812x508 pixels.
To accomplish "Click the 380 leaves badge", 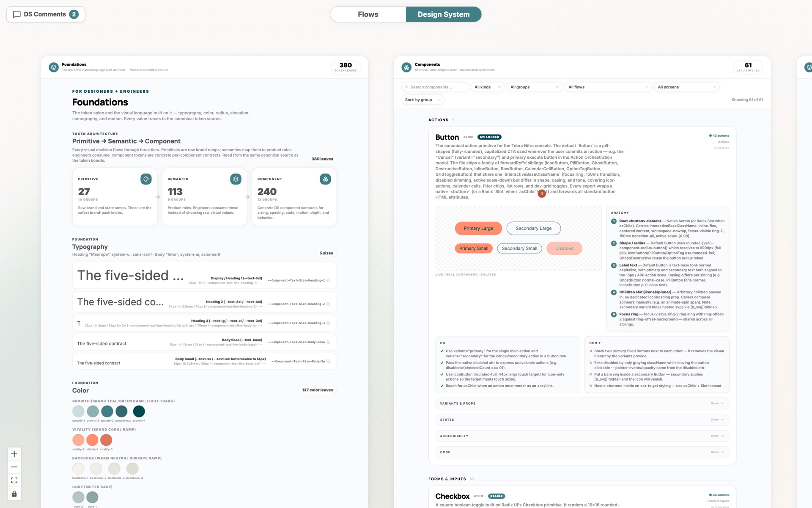I will pos(322,159).
